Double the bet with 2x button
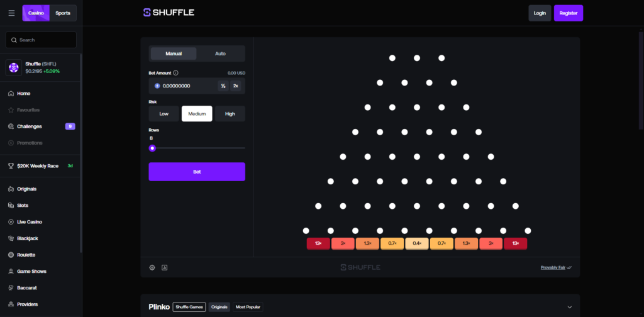 pyautogui.click(x=236, y=86)
